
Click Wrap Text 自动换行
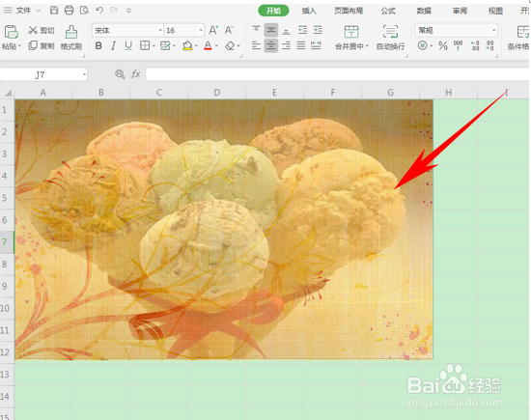pos(390,38)
